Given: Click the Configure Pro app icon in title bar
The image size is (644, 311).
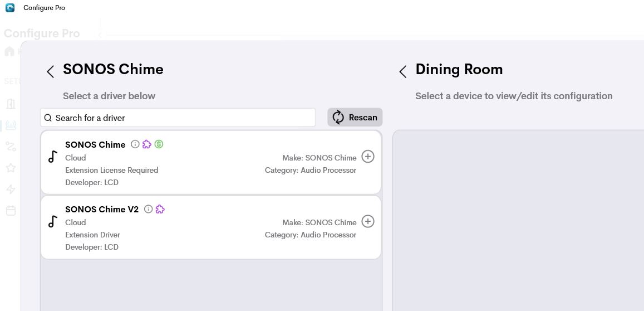Looking at the screenshot, I should coord(10,7).
